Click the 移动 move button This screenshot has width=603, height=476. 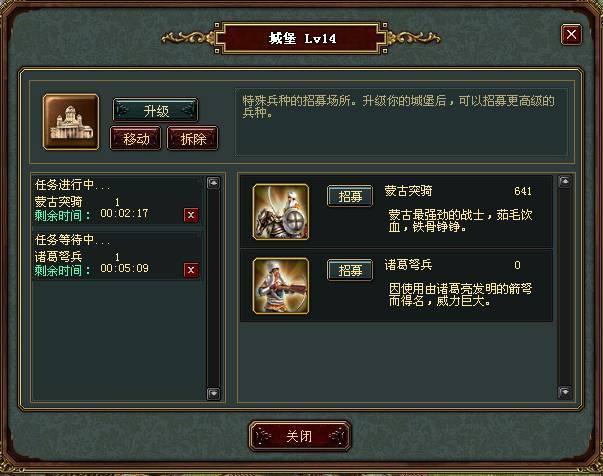click(x=136, y=138)
